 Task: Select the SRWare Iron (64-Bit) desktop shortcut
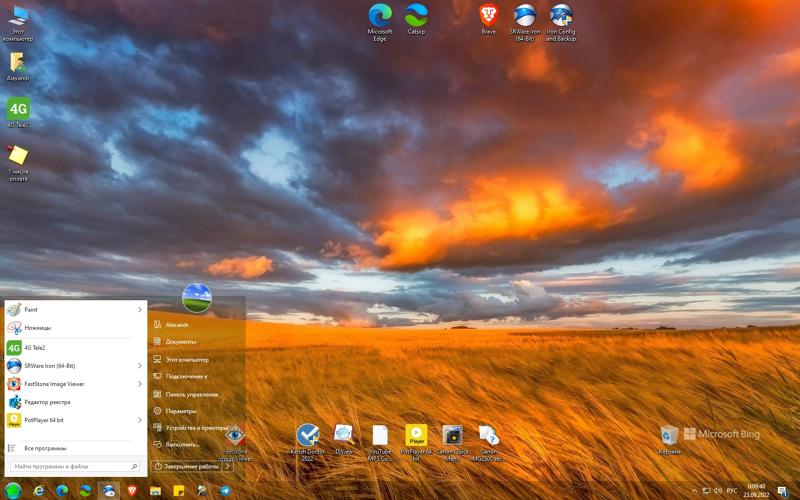coord(524,22)
